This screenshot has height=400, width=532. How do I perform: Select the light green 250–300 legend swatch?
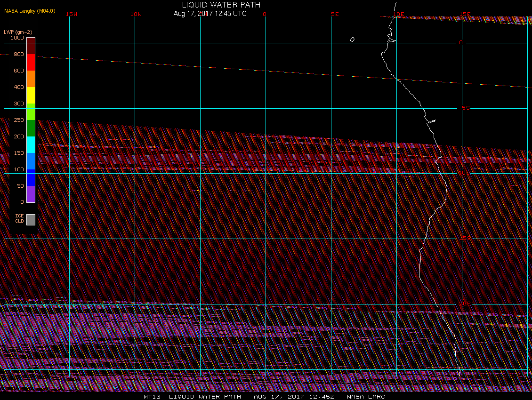click(x=31, y=112)
